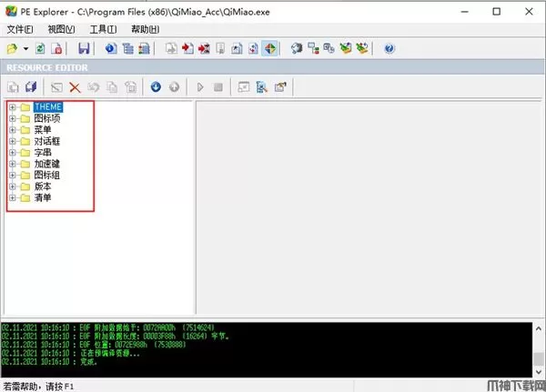Open the 视图(V) menu
This screenshot has height=392, width=546.
coord(61,30)
